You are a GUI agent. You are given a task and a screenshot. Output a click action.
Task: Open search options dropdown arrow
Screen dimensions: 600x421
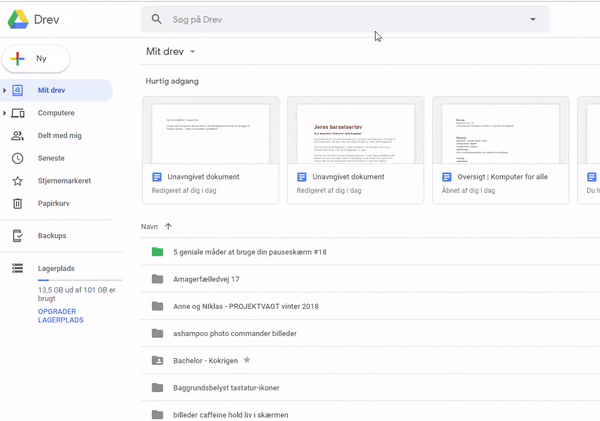coord(533,19)
